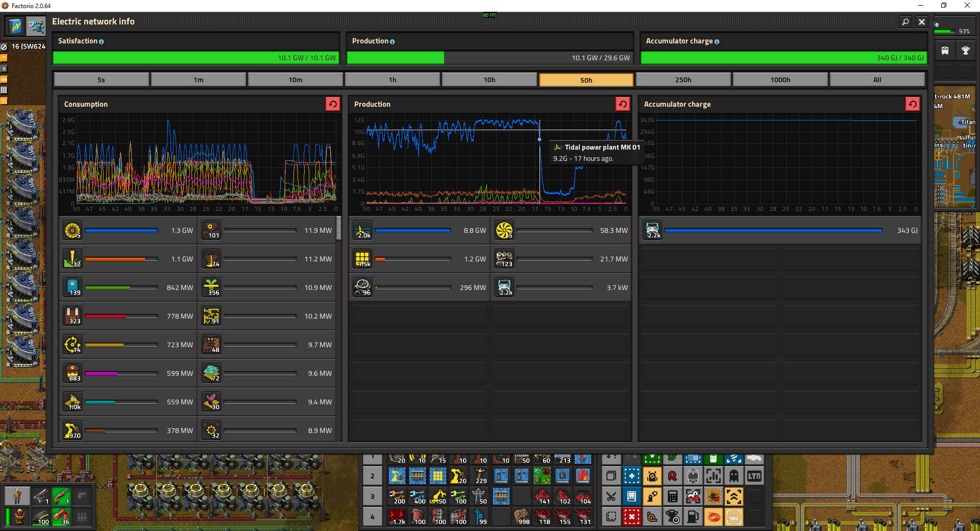Click the 296 MW producer icon
This screenshot has height=531, width=980.
click(x=362, y=288)
